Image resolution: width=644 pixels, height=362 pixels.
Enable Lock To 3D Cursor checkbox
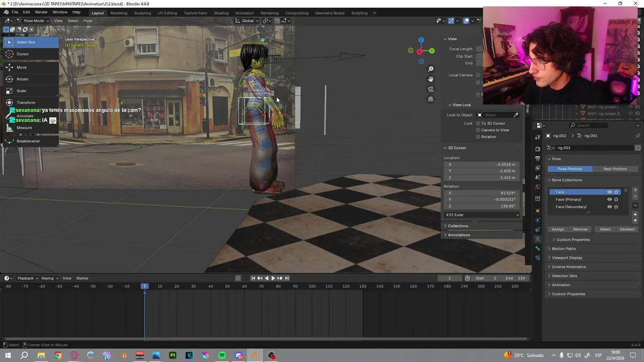478,123
